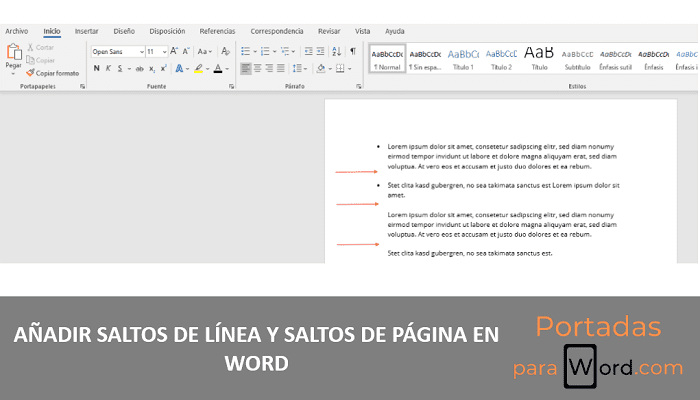The height and width of the screenshot is (400, 700).
Task: Open the Fuente dialog launcher
Action: pos(230,87)
